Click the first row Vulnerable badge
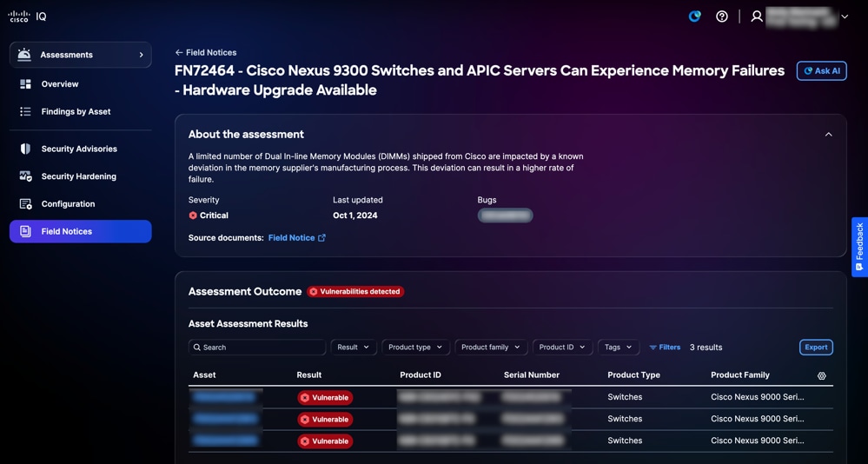The width and height of the screenshot is (868, 464). (x=325, y=398)
